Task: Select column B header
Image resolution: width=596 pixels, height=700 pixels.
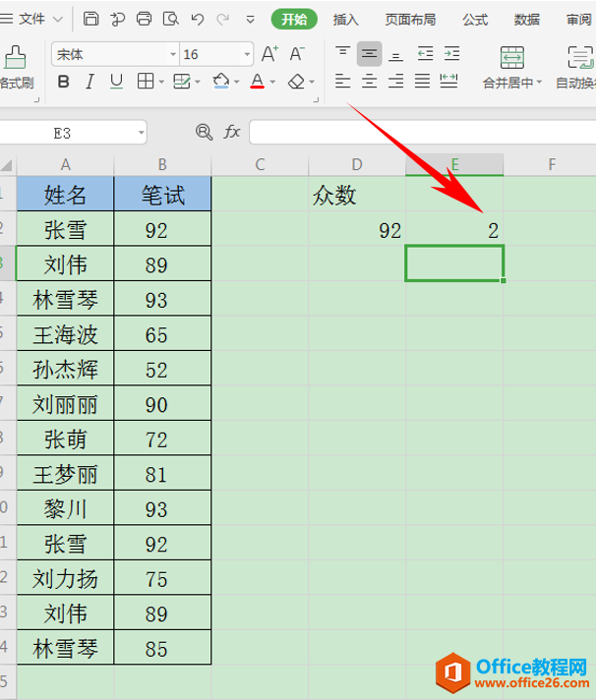Action: coord(162,165)
